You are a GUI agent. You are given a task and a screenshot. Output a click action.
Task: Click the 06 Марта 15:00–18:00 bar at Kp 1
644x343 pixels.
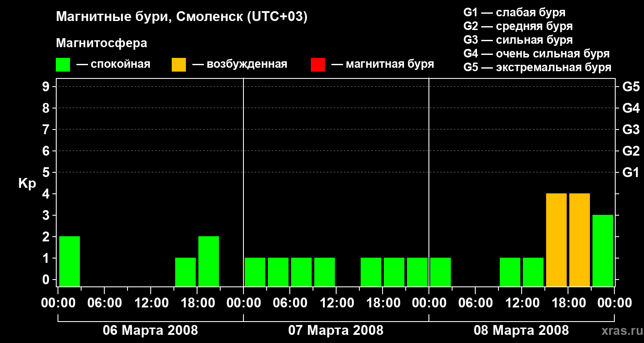pos(185,272)
